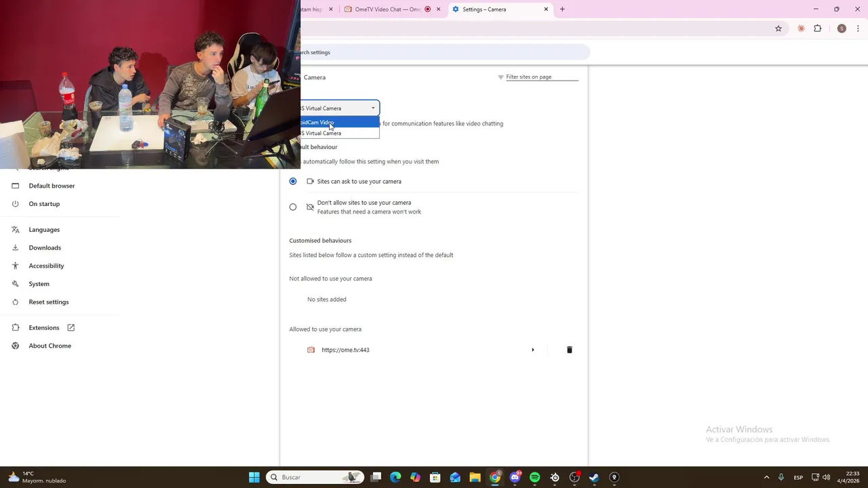Open On startup settings
Screen dimensions: 868x488
(x=44, y=204)
